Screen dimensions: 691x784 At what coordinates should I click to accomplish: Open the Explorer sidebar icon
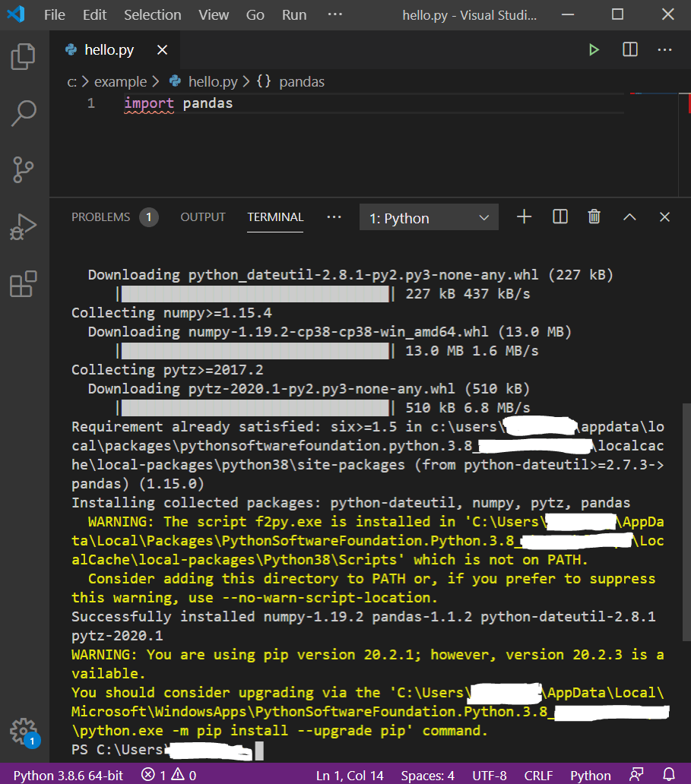coord(23,55)
